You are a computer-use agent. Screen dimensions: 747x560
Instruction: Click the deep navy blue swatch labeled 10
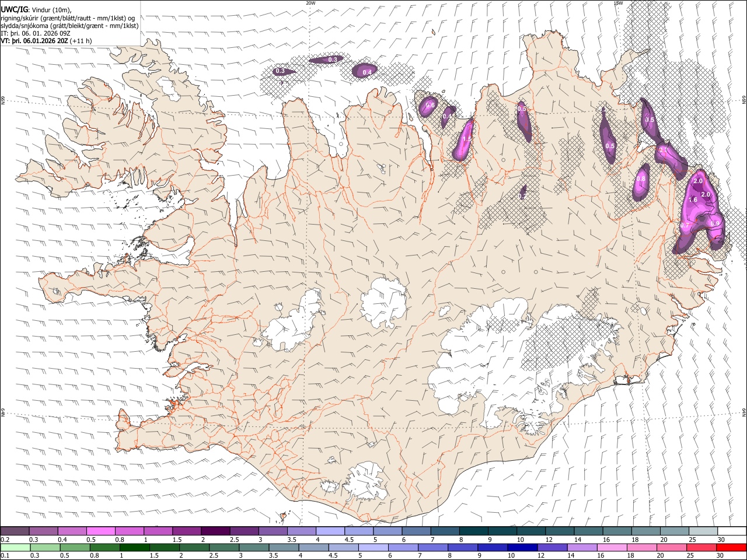click(522, 547)
